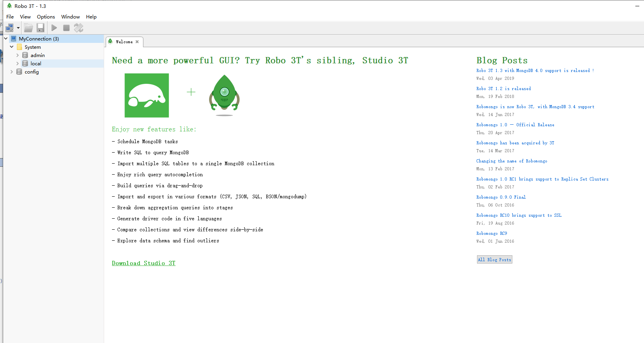644x343 pixels.
Task: Click the local database cylinder icon
Action: click(25, 63)
